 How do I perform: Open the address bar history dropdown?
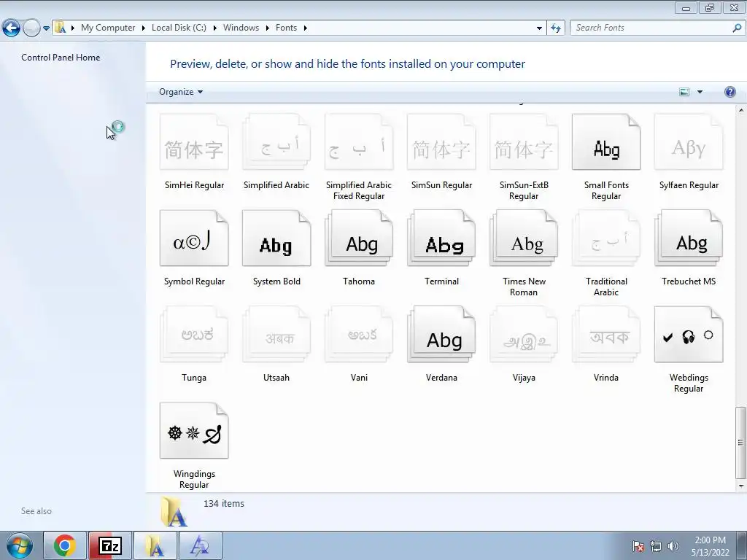click(539, 28)
